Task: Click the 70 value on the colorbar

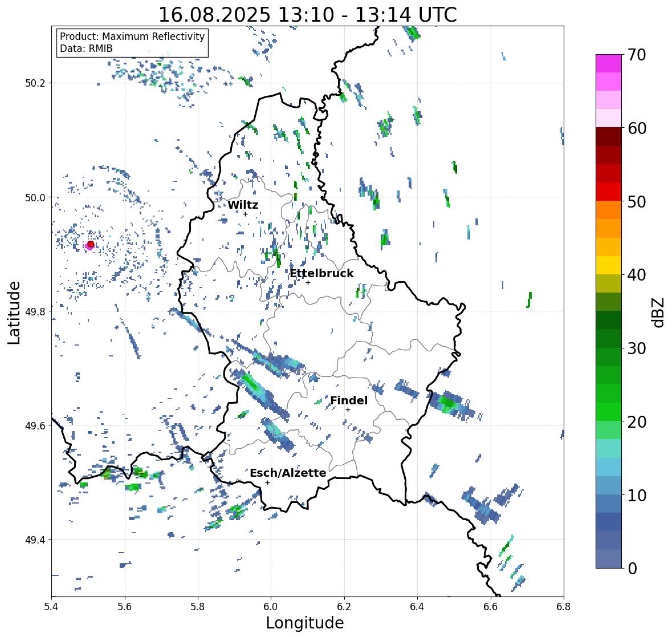Action: [637, 55]
